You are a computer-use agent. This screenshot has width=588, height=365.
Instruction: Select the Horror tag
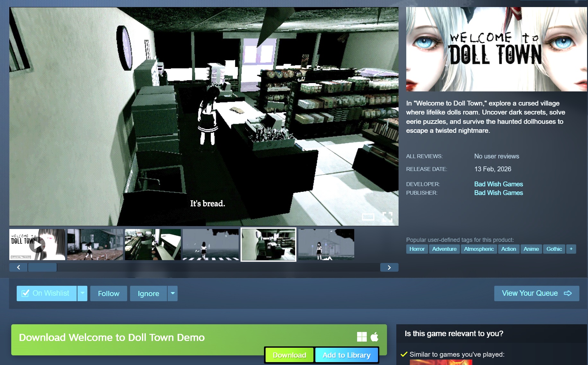coord(417,249)
